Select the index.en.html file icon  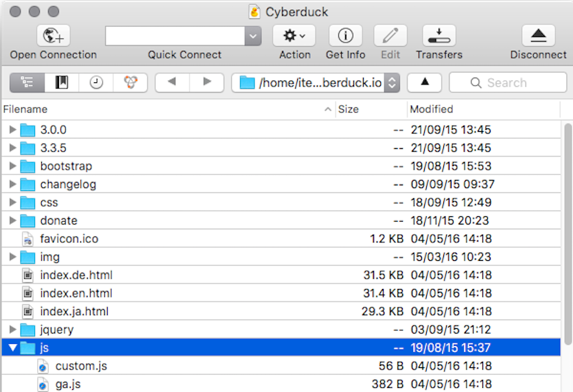(x=27, y=293)
